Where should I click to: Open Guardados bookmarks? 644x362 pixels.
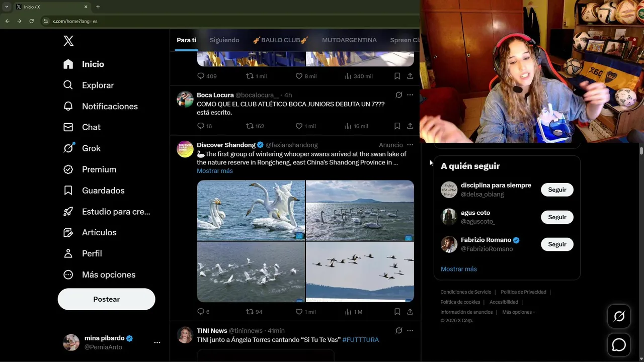(94, 191)
